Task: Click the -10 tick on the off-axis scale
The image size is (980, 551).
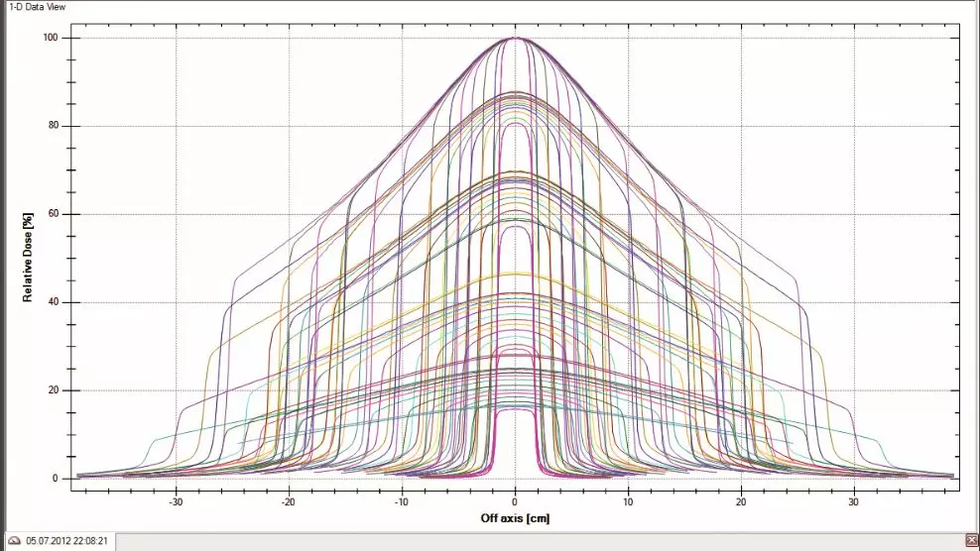Action: (402, 501)
